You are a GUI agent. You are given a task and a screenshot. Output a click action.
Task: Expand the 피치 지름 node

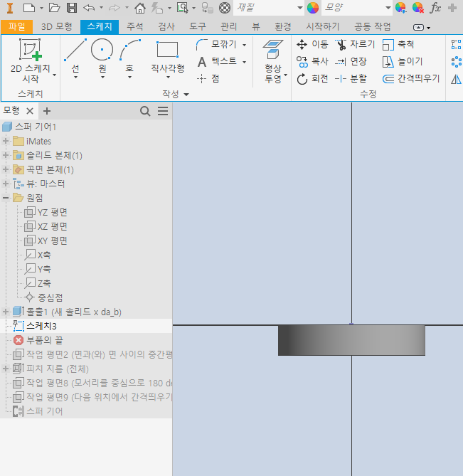click(6, 369)
